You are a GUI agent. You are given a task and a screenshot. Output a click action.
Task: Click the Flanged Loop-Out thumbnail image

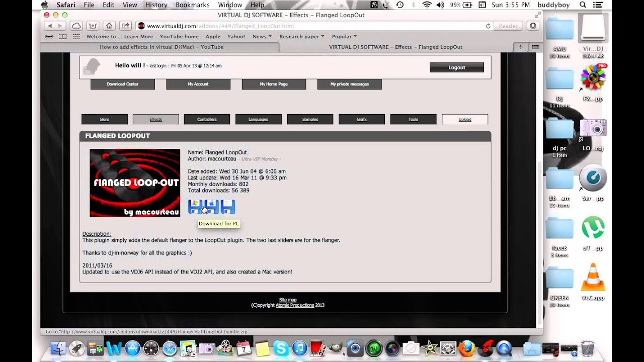click(135, 183)
